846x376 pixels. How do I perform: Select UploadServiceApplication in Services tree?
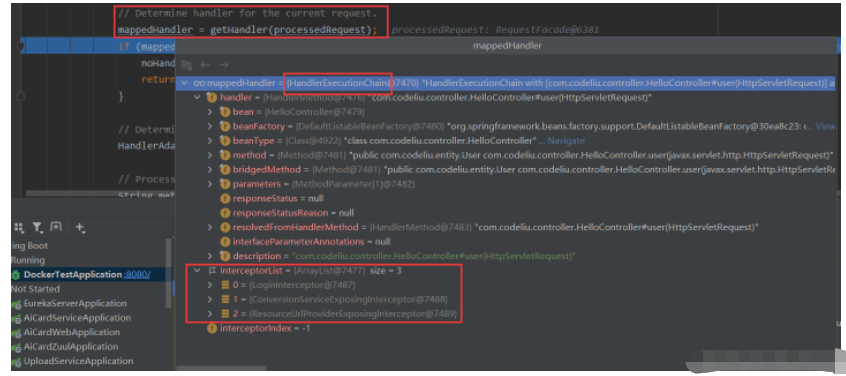[79, 361]
